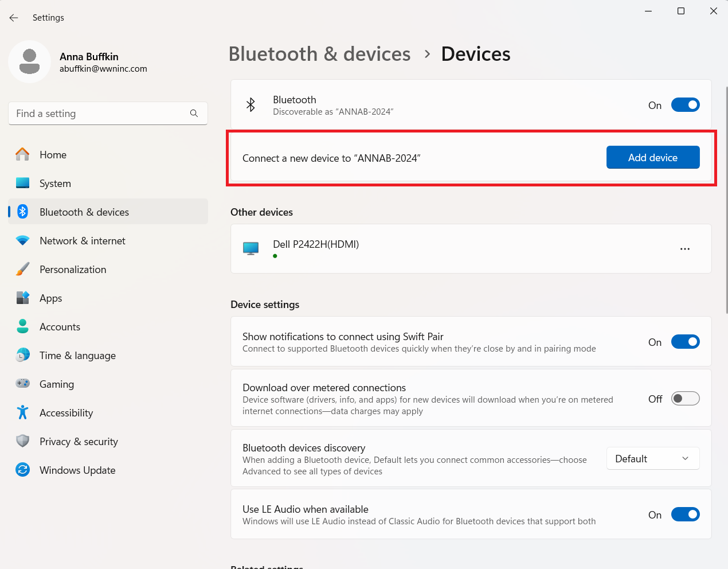Turn off the Bluetooth toggle

pos(686,105)
